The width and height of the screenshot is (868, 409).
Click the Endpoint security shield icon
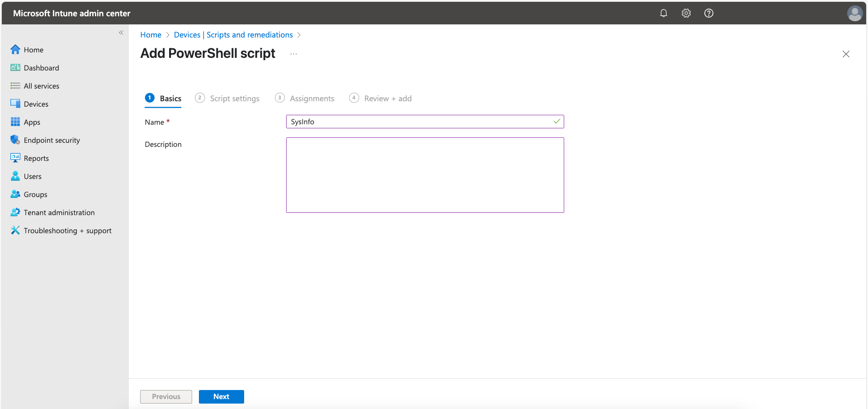click(15, 140)
